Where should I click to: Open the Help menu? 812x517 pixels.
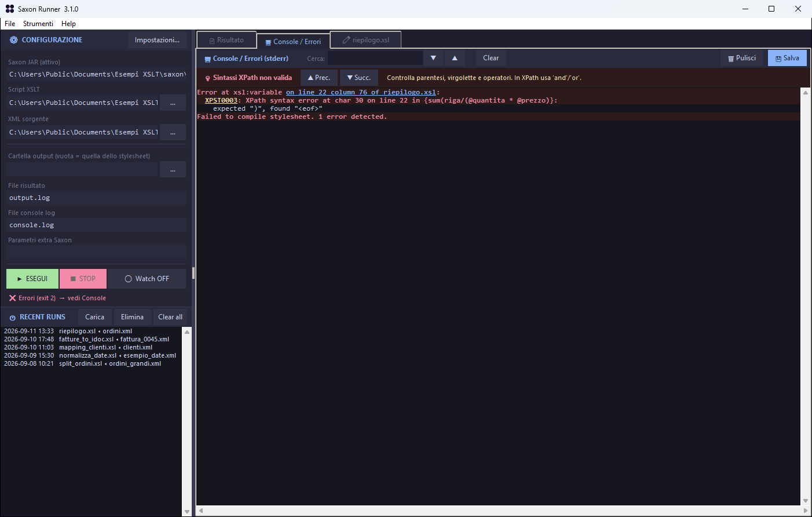pos(68,24)
